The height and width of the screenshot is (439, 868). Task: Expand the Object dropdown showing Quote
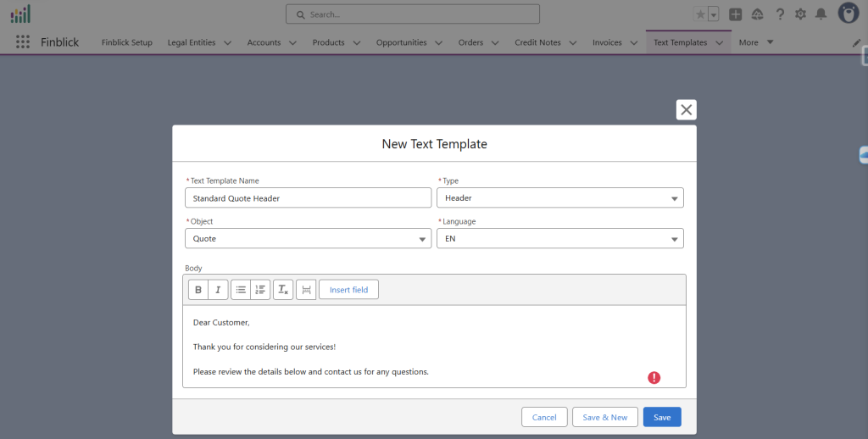[x=308, y=239]
